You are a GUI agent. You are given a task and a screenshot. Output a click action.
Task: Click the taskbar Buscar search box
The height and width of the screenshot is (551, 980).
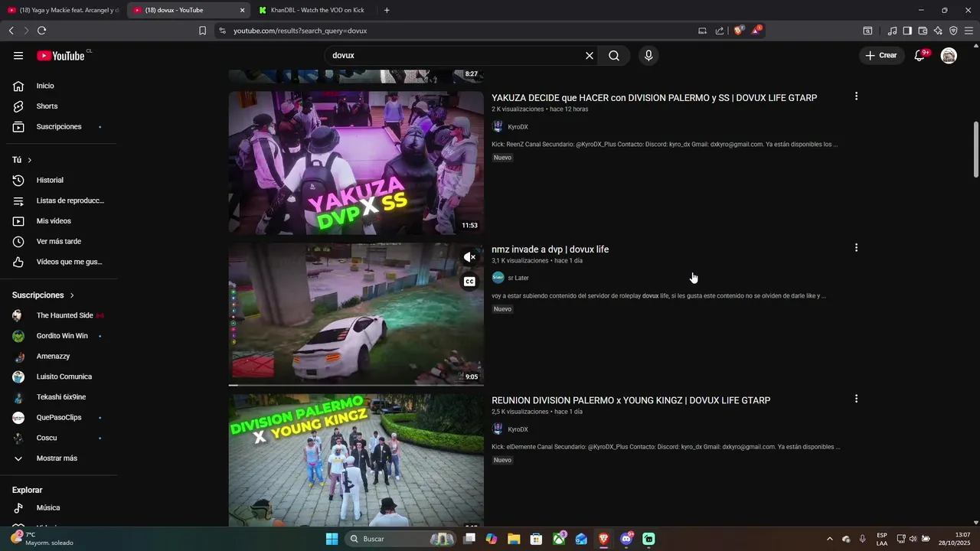coord(400,539)
